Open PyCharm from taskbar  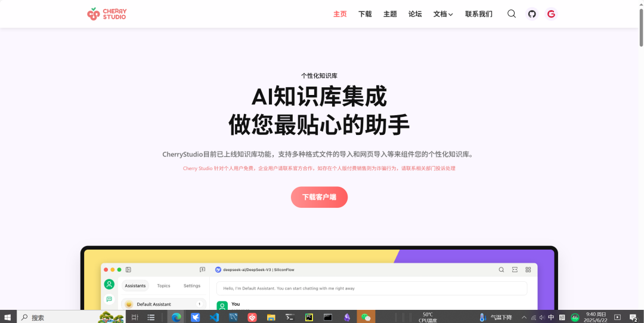pos(309,317)
